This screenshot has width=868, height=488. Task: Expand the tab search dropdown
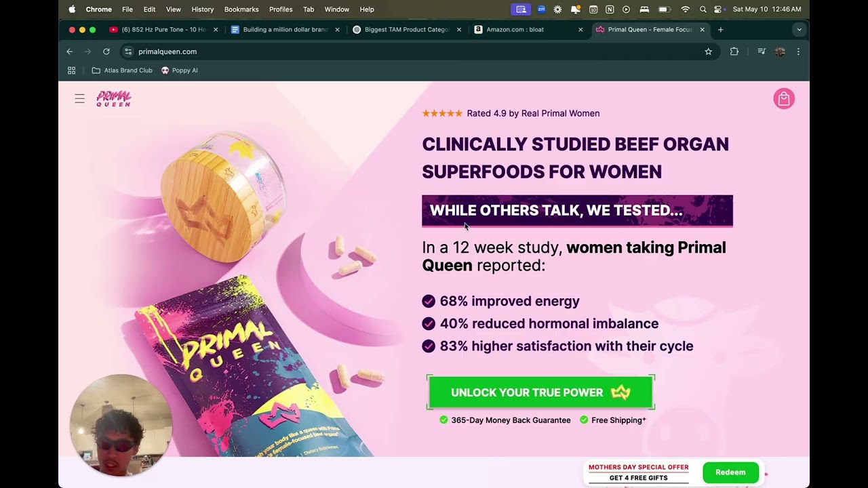pyautogui.click(x=799, y=30)
